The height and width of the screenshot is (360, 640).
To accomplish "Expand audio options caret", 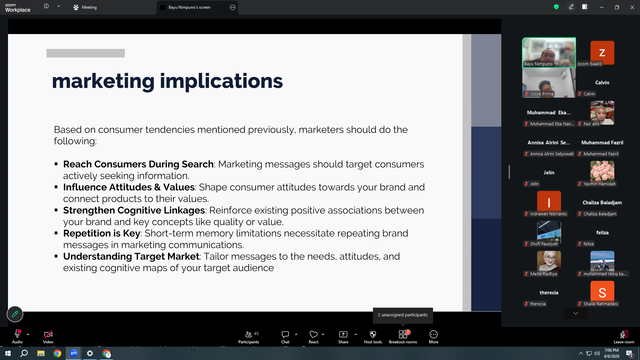I will pyautogui.click(x=28, y=334).
